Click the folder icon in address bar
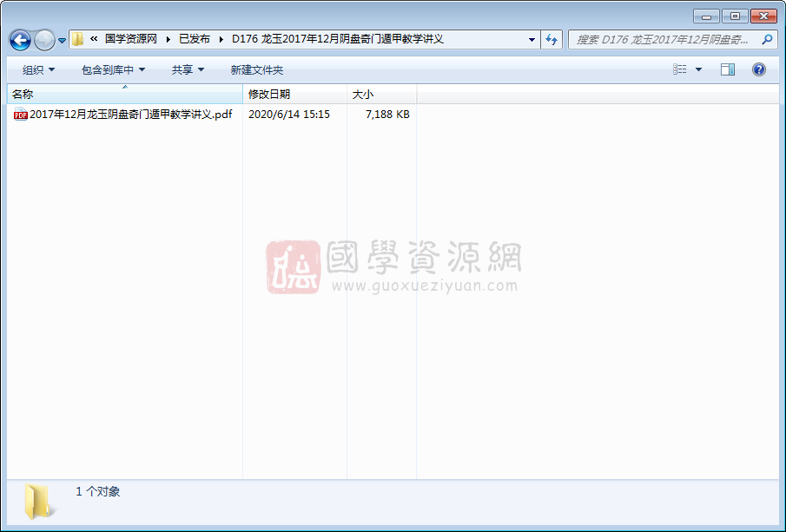The image size is (786, 532). click(x=78, y=39)
